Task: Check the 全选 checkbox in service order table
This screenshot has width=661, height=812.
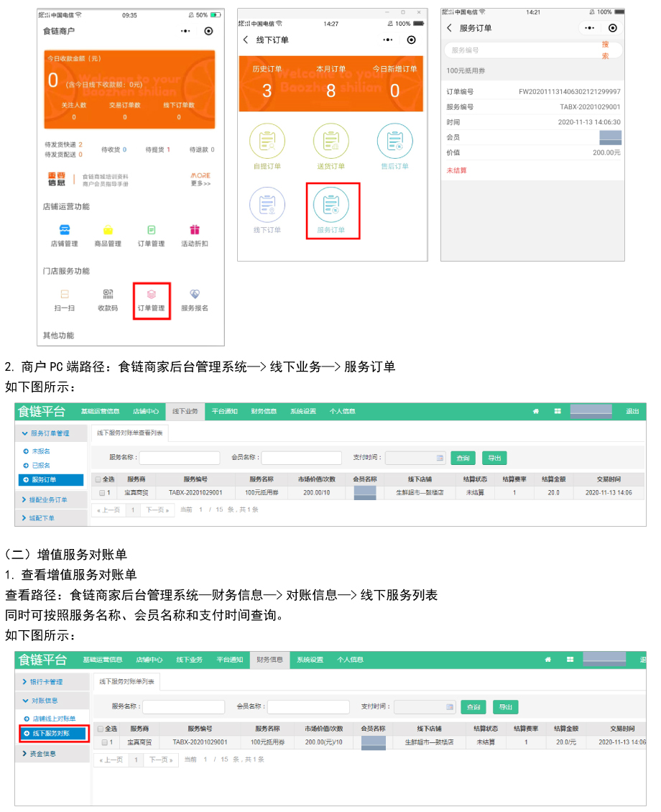Action: pos(98,479)
